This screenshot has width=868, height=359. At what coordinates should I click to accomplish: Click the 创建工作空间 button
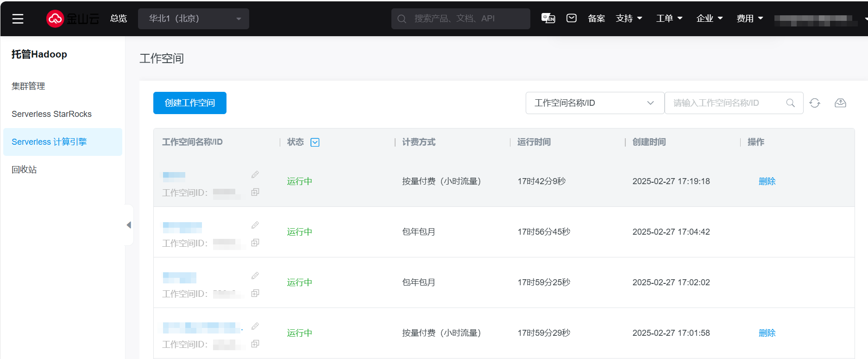190,103
